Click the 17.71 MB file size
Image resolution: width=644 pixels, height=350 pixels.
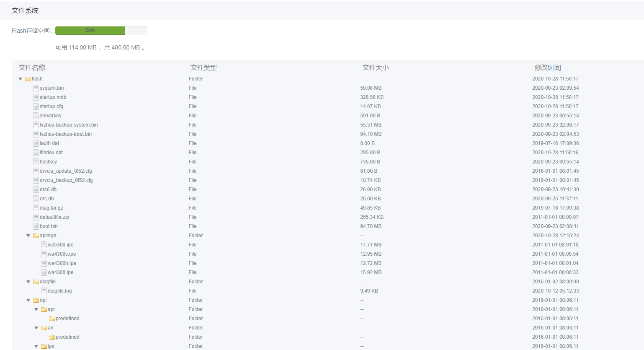pos(371,245)
